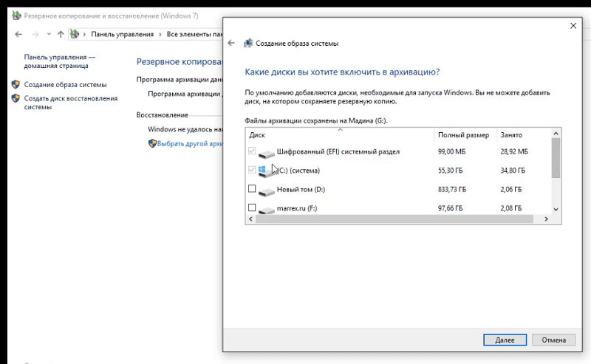This screenshot has width=591, height=364.
Task: Expand chevron after 'Панель управления' breadcrumb
Action: pyautogui.click(x=160, y=34)
